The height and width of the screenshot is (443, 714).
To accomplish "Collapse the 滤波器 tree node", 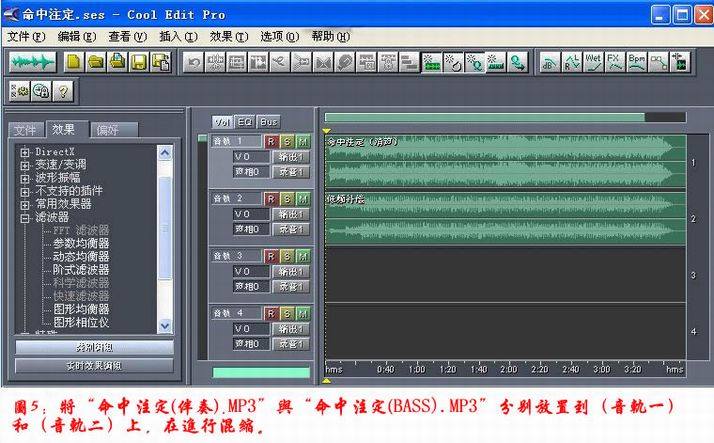I will (25, 217).
